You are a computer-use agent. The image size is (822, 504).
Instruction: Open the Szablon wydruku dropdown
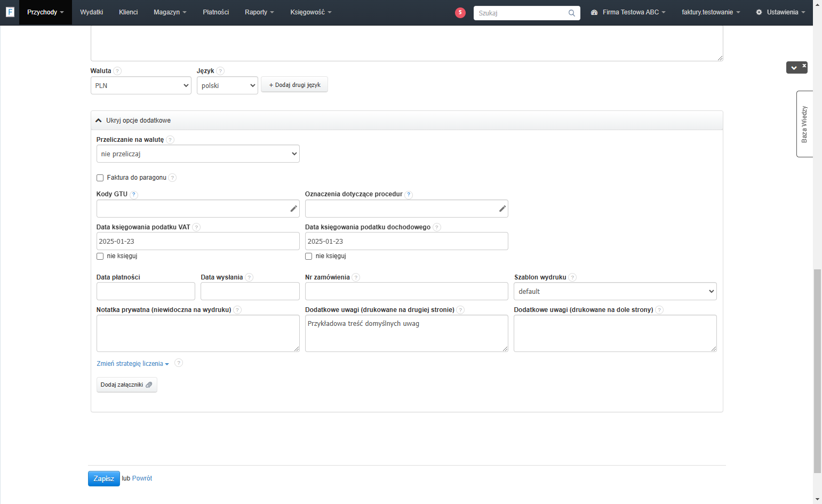615,291
